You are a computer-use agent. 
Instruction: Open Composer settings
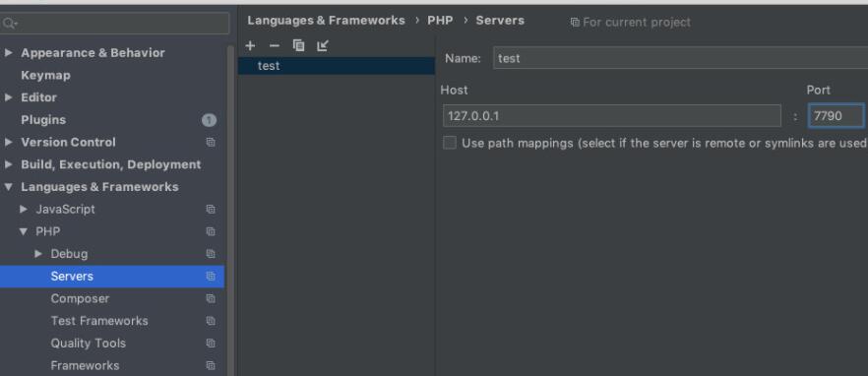pyautogui.click(x=80, y=298)
